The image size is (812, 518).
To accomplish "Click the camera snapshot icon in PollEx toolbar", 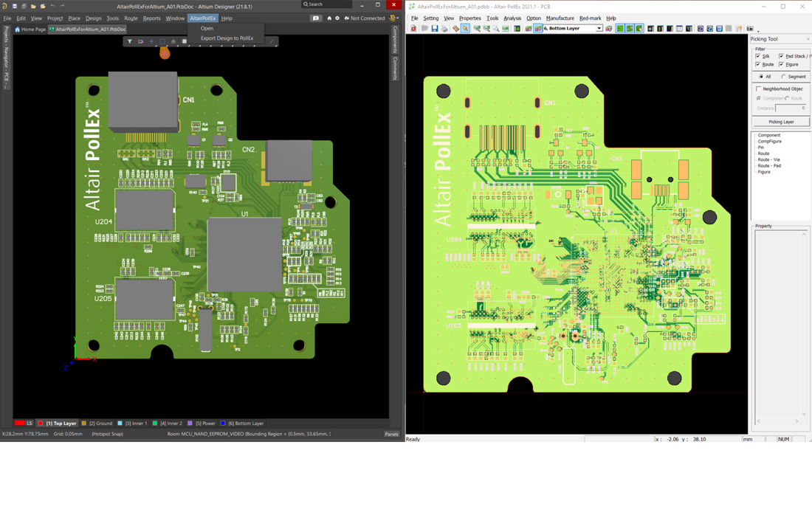I will pyautogui.click(x=749, y=29).
